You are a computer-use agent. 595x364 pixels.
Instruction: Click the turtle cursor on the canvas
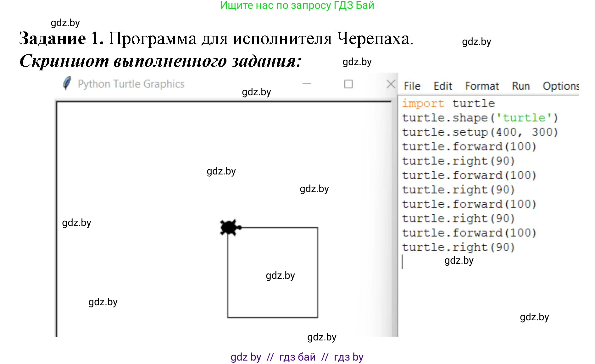pyautogui.click(x=230, y=227)
